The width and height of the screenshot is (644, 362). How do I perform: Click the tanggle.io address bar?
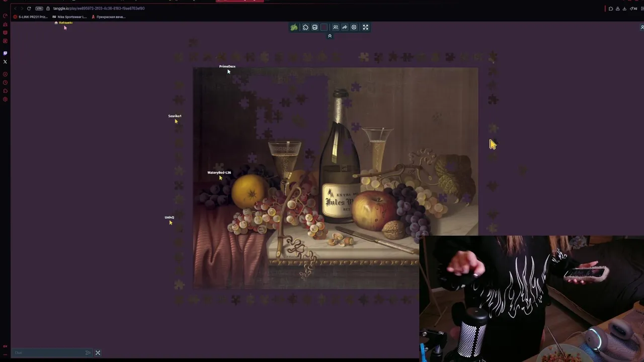tap(99, 9)
